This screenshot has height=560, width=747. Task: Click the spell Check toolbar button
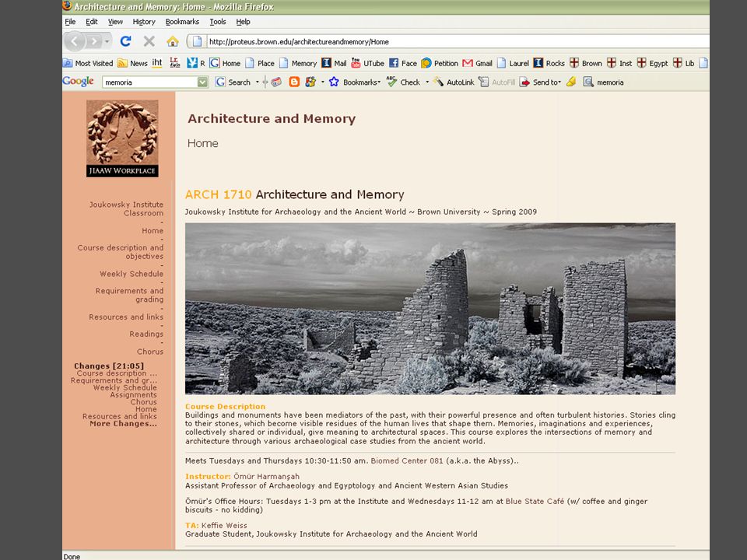click(404, 82)
